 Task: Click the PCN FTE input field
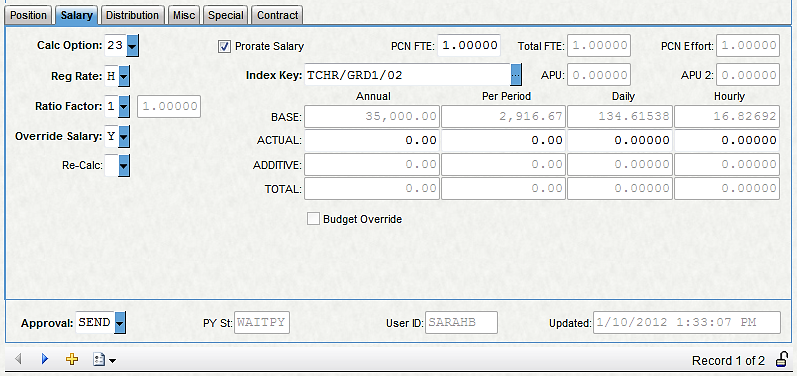click(x=469, y=45)
